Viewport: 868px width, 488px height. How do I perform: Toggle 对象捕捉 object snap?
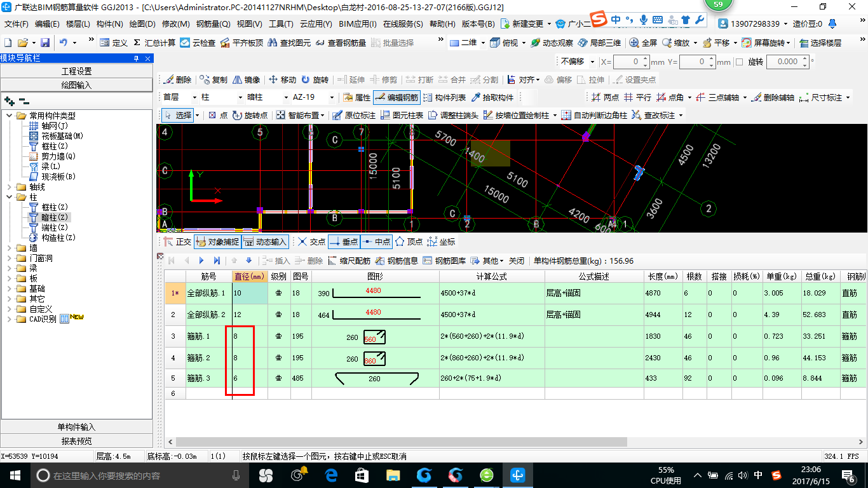click(217, 242)
